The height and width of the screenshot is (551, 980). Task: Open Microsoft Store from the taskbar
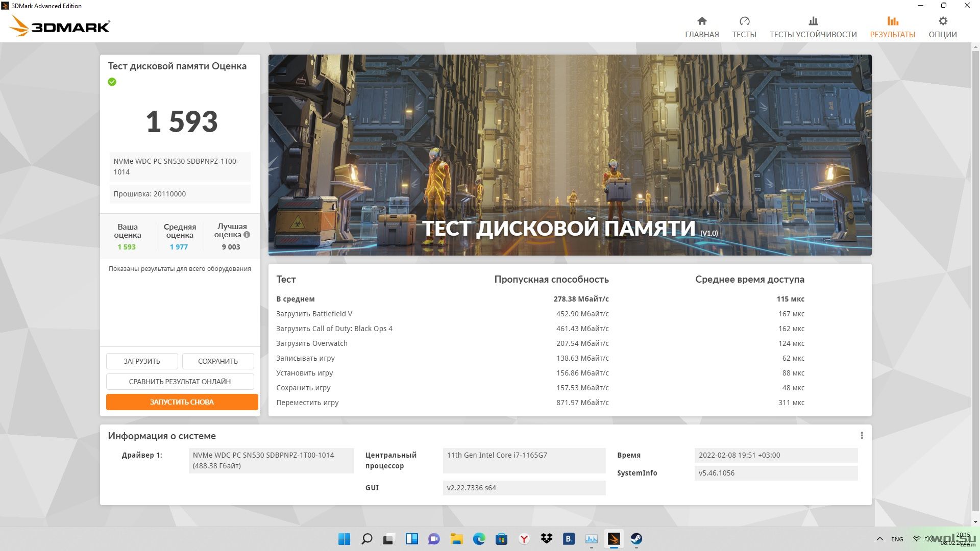[501, 539]
